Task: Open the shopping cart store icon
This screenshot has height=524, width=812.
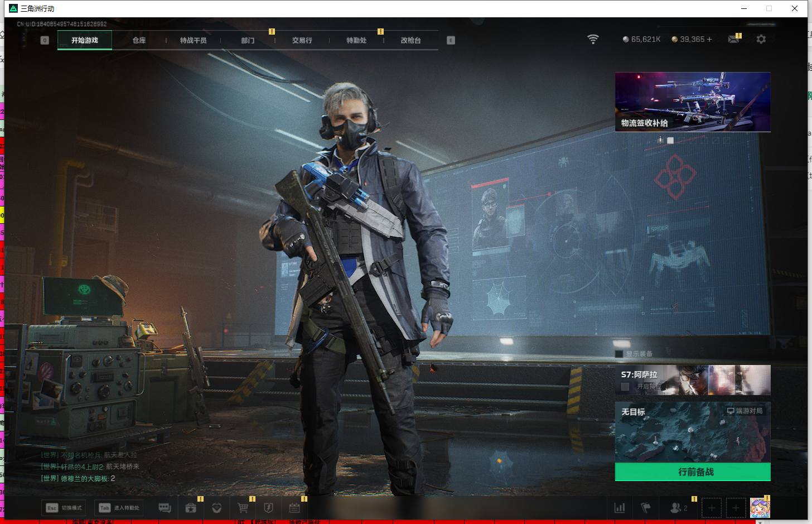Action: (243, 508)
